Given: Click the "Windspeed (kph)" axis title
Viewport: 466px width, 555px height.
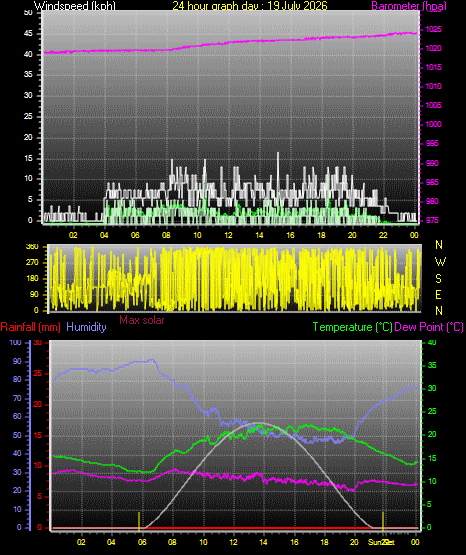Looking at the screenshot, I should pos(75,5).
